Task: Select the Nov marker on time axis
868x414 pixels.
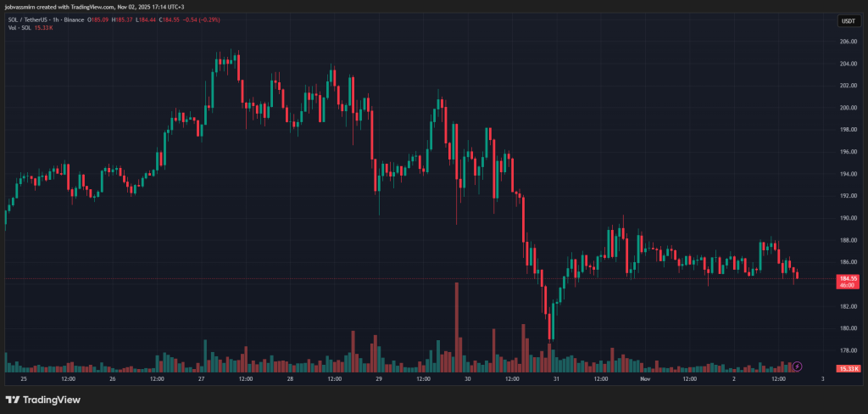Action: pos(644,379)
